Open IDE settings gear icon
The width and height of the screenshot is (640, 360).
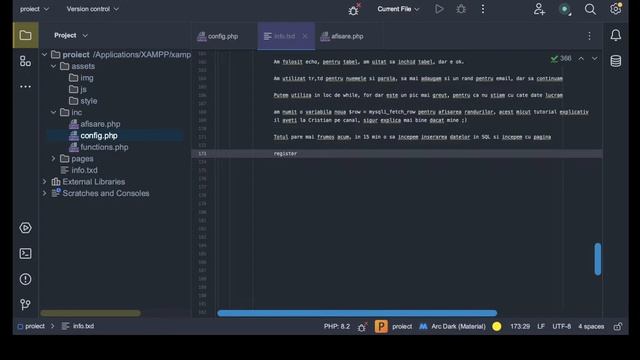click(616, 9)
